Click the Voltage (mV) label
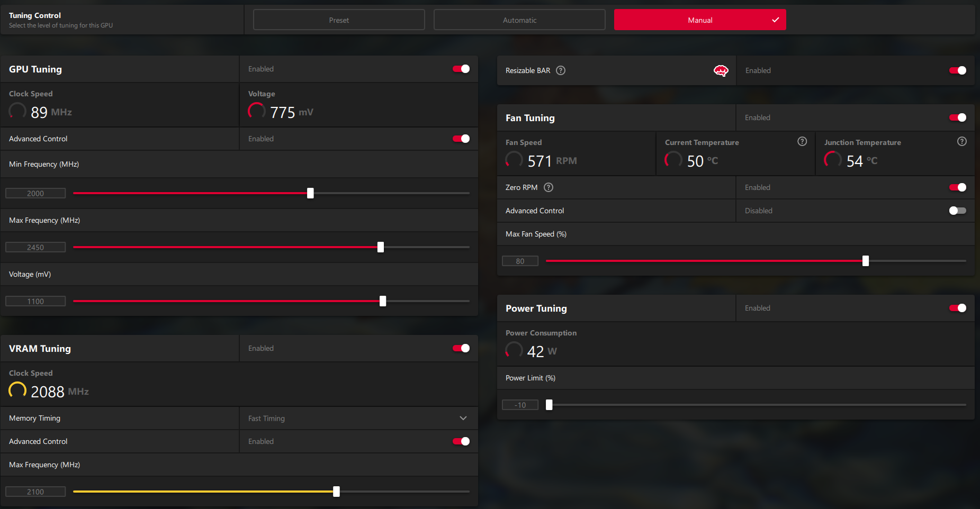Image resolution: width=980 pixels, height=509 pixels. click(30, 274)
